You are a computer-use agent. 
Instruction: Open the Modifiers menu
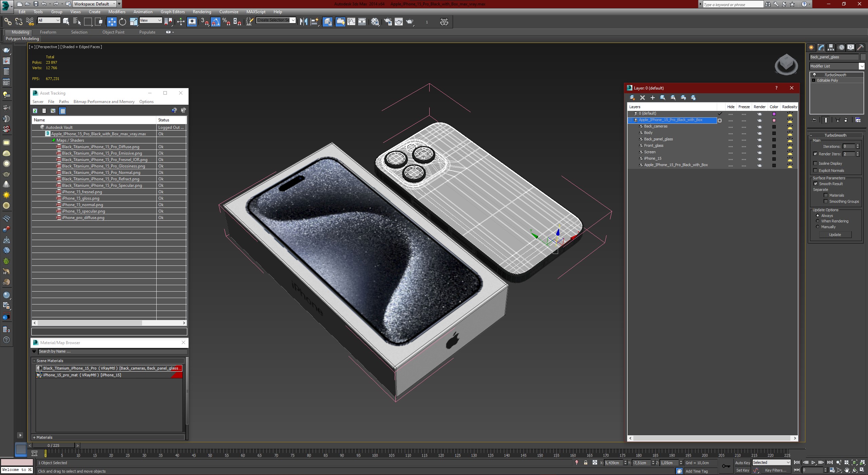click(x=117, y=12)
